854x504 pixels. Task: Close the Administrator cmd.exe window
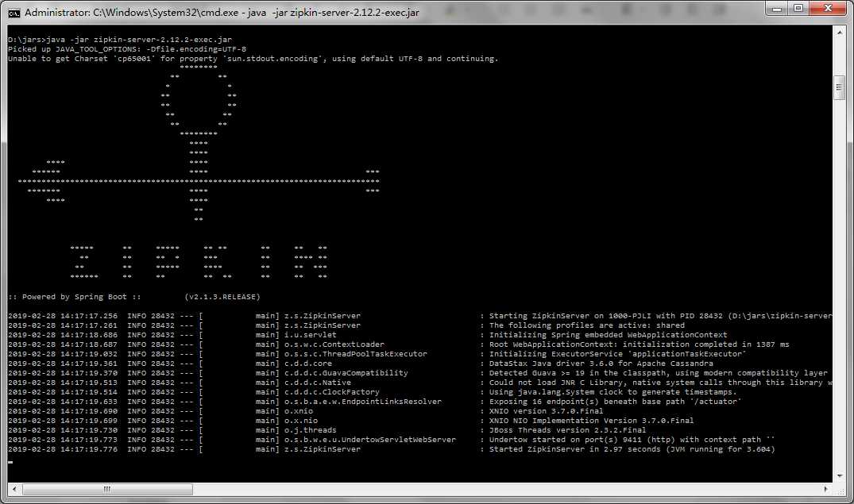coord(828,8)
